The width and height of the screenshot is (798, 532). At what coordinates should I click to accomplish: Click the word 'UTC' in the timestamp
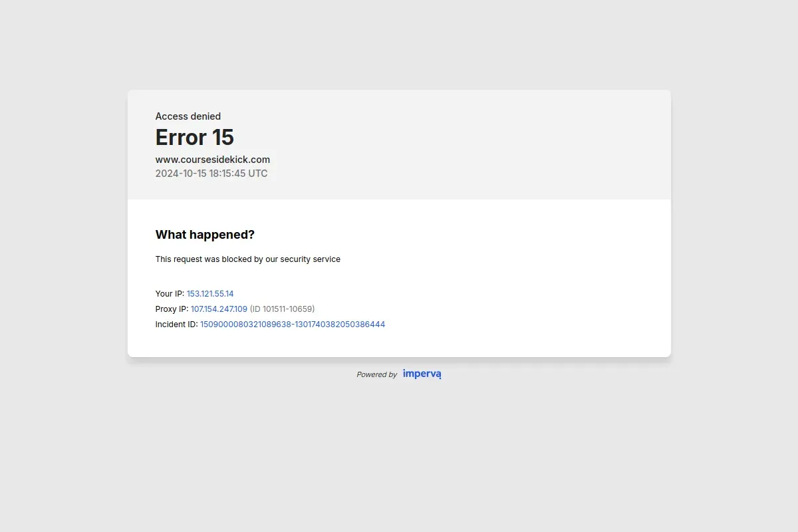point(258,174)
